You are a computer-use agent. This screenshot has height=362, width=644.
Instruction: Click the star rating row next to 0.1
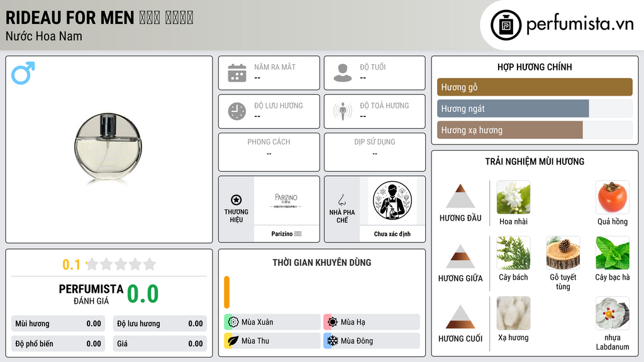pyautogui.click(x=121, y=264)
